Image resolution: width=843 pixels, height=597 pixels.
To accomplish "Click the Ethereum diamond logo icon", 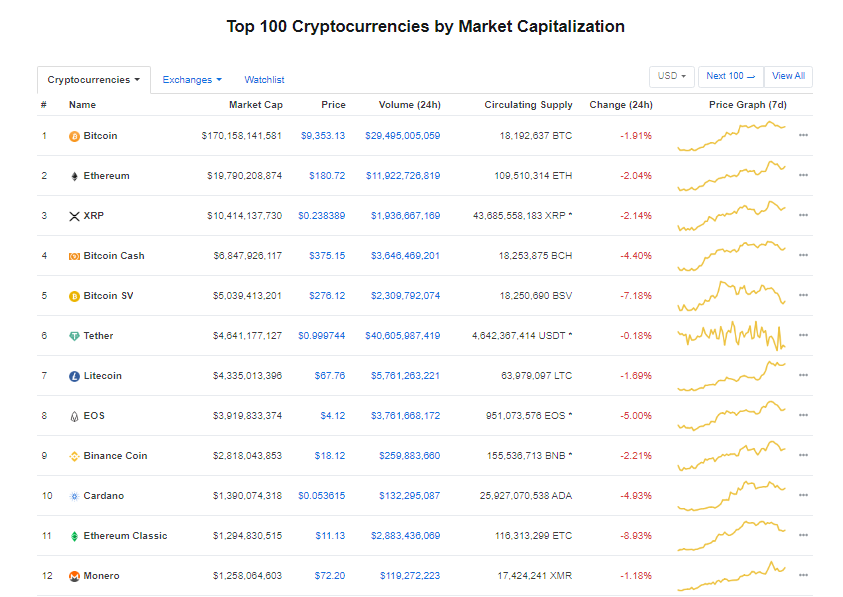I will pos(74,176).
